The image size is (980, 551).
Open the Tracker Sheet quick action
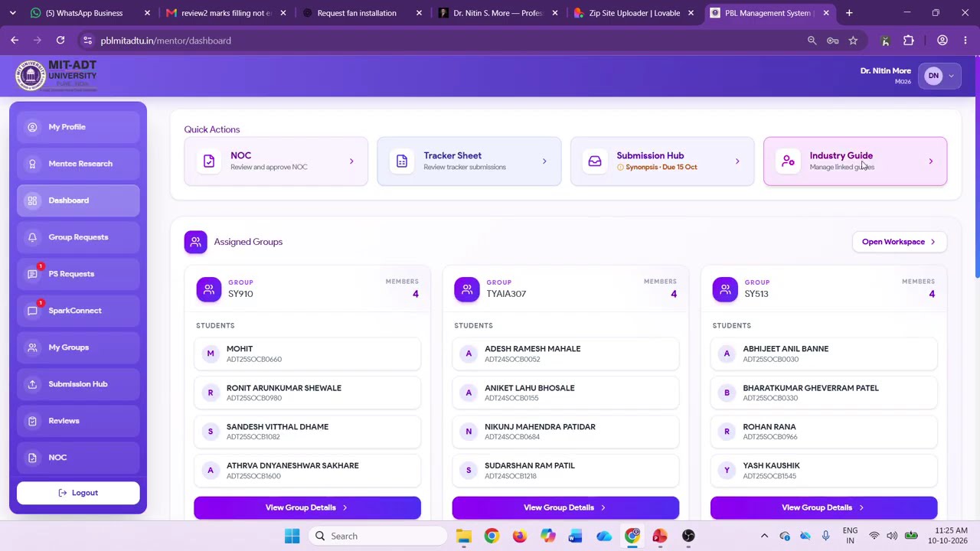tap(469, 161)
